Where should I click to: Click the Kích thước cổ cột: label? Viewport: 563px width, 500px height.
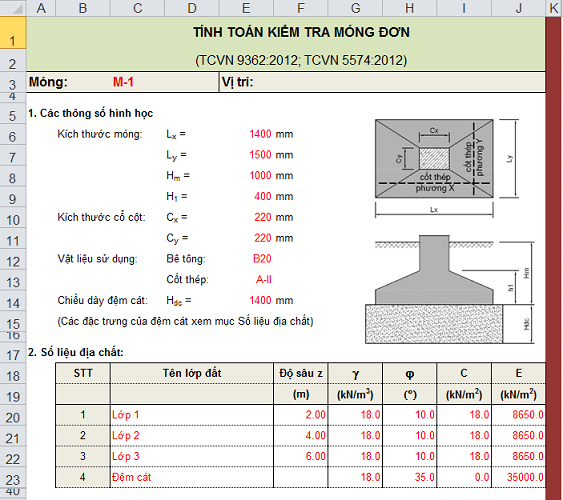pyautogui.click(x=101, y=218)
